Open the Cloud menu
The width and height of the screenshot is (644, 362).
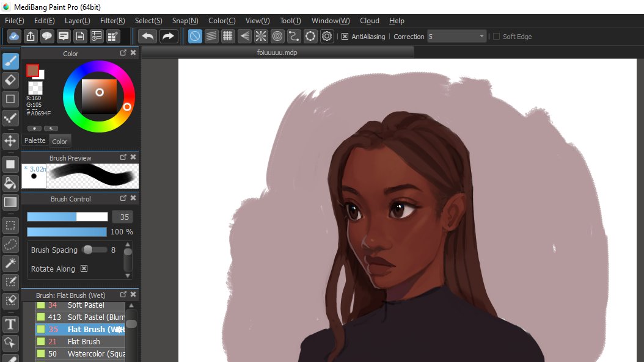click(x=370, y=21)
